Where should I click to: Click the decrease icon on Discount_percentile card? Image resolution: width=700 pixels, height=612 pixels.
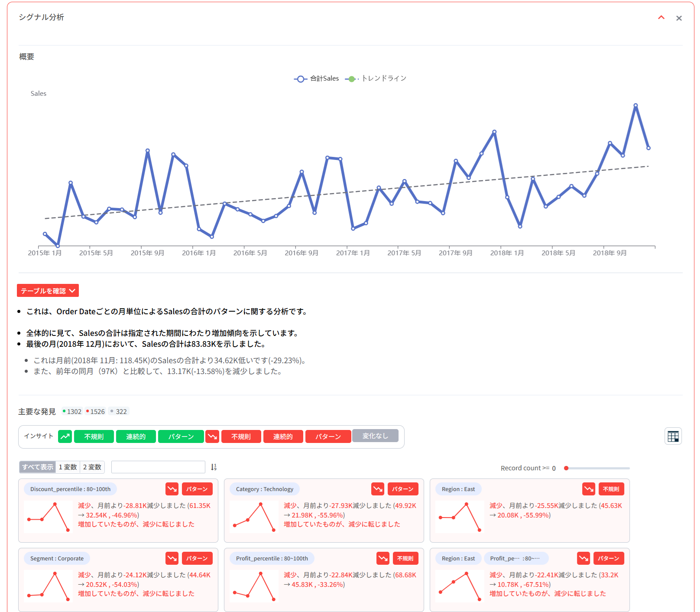click(172, 489)
